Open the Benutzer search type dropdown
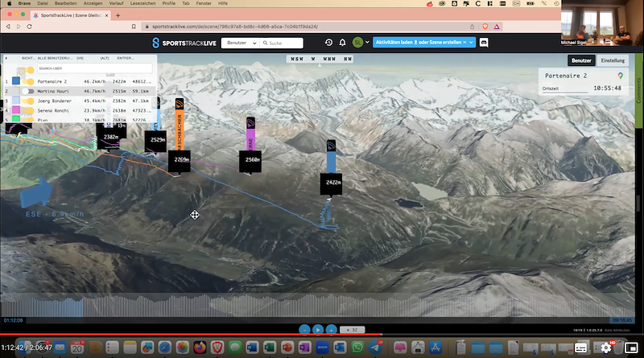Viewport: 644px width, 358px height. pos(241,43)
